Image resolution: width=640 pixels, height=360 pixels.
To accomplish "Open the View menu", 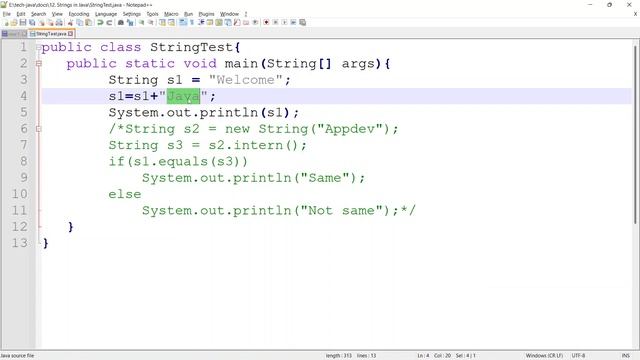I will point(57,14).
